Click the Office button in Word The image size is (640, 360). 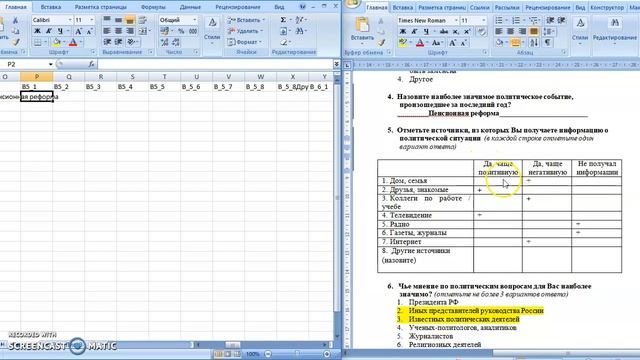point(352,3)
